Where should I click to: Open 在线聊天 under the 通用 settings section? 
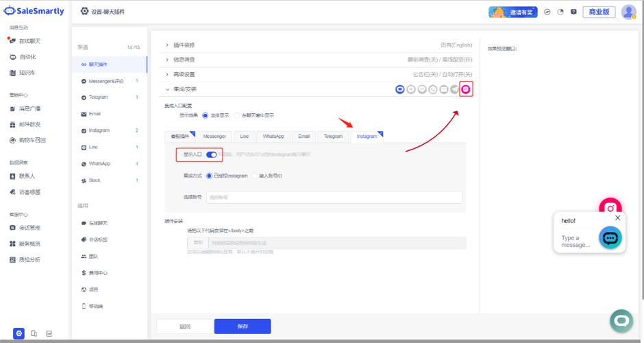pyautogui.click(x=95, y=224)
